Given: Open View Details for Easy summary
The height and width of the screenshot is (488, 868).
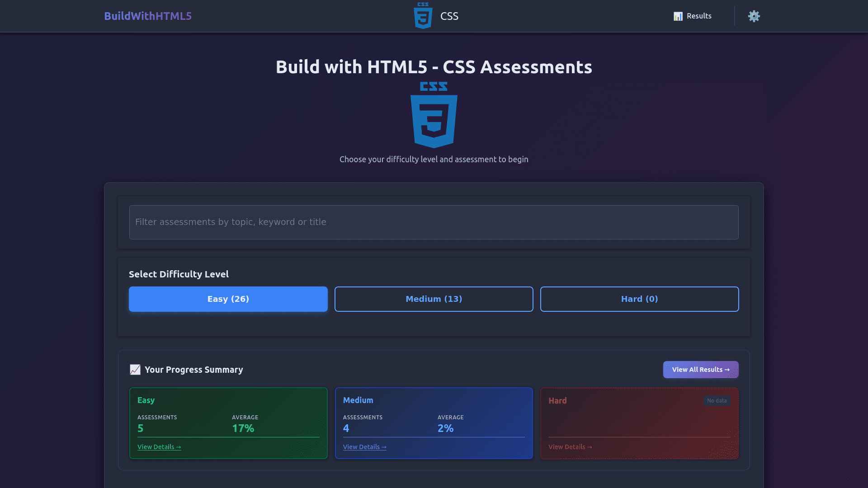Looking at the screenshot, I should pyautogui.click(x=159, y=447).
